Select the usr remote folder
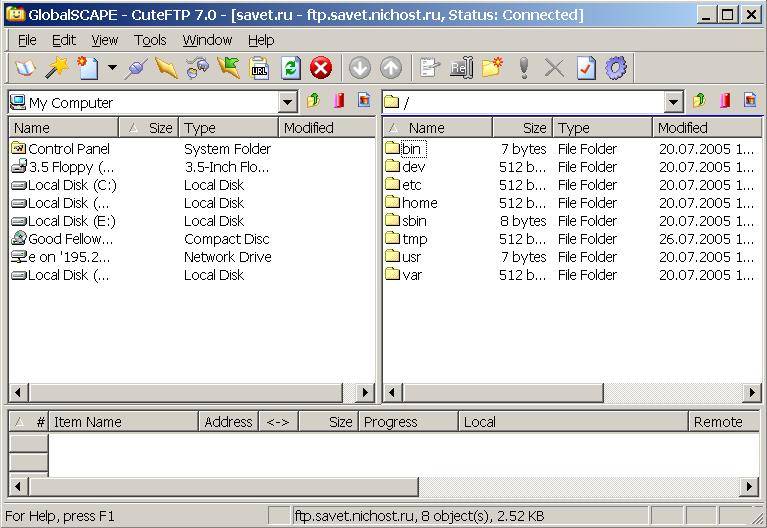767x528 pixels. pyautogui.click(x=403, y=257)
